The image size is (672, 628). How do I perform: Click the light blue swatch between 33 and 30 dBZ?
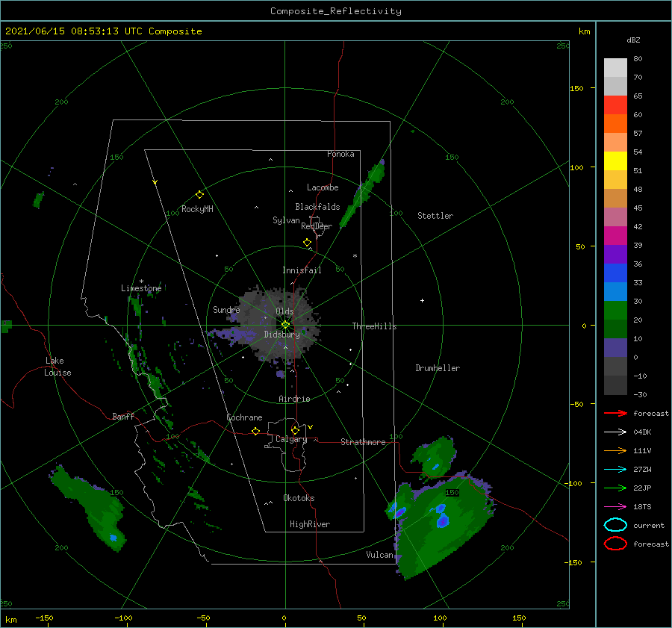[615, 291]
